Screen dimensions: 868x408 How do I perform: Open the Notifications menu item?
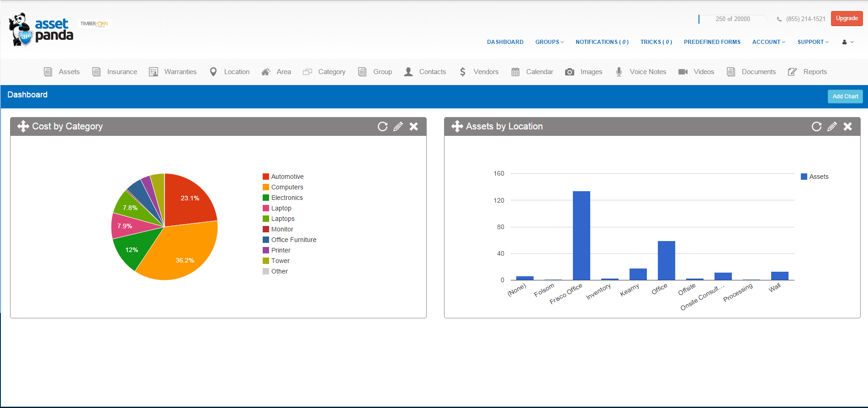602,42
